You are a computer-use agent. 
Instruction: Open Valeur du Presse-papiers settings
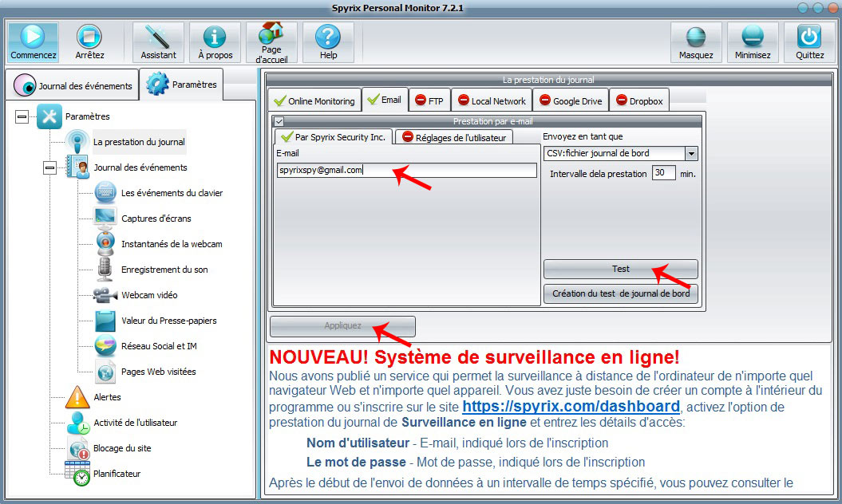[x=169, y=321]
